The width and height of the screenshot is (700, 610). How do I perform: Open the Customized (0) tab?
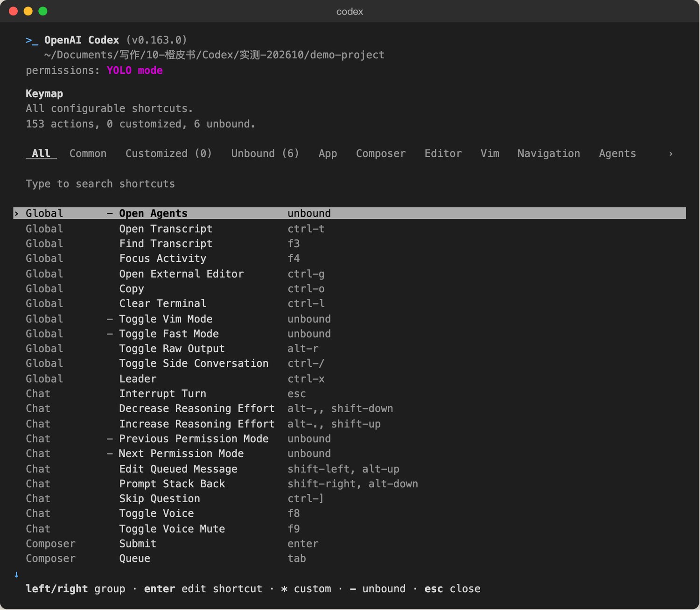[x=168, y=154]
